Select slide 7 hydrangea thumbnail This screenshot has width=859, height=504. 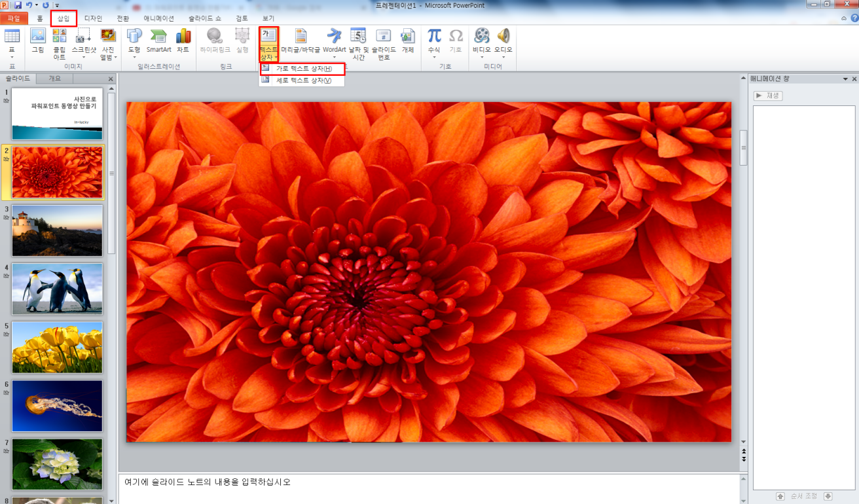coord(58,464)
